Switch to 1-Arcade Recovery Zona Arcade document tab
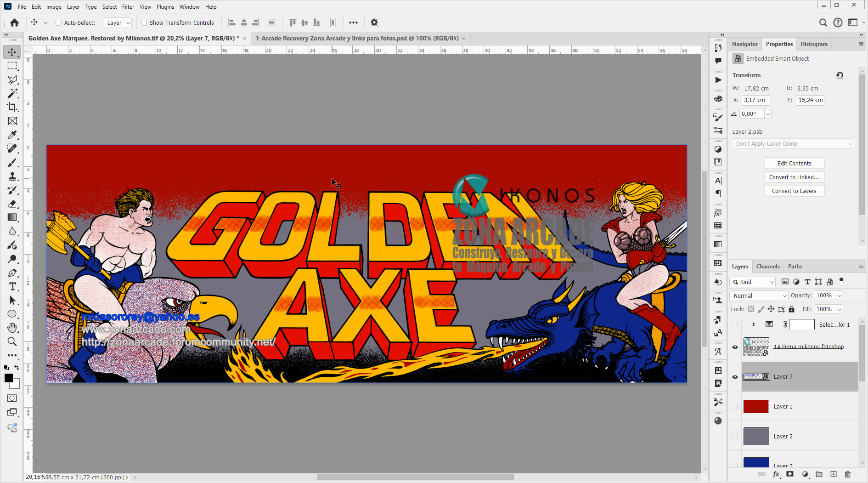The height and width of the screenshot is (483, 868). (x=357, y=38)
